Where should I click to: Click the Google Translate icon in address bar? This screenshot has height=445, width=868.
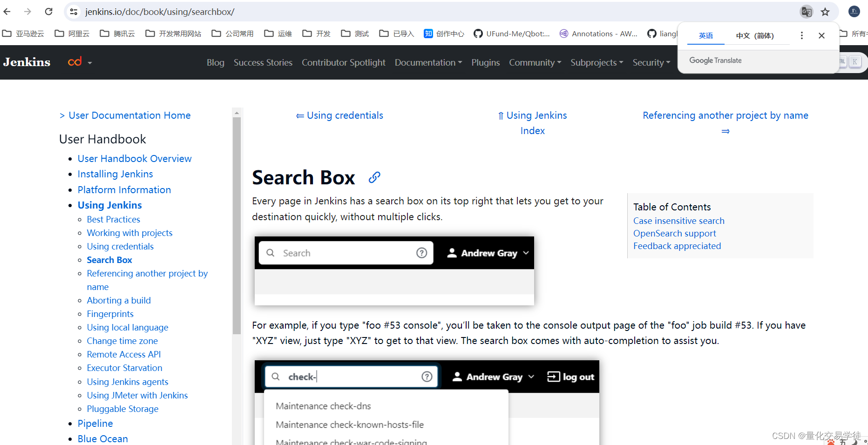(x=806, y=12)
